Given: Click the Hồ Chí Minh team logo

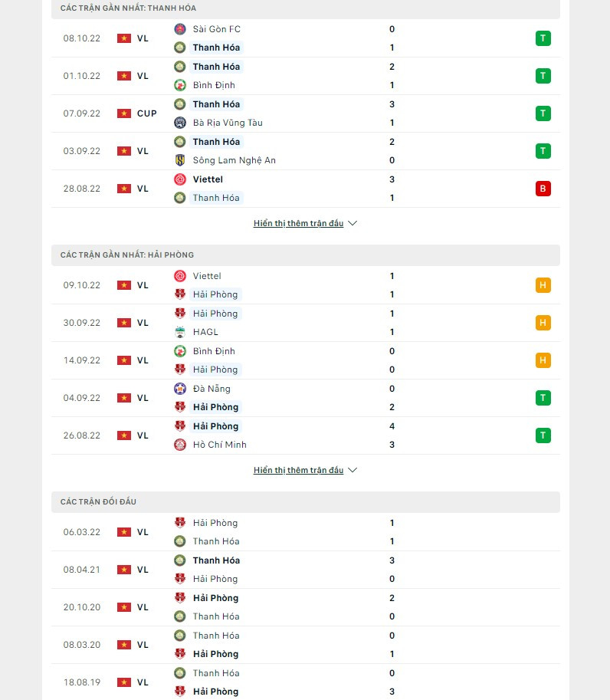Looking at the screenshot, I should click(180, 445).
